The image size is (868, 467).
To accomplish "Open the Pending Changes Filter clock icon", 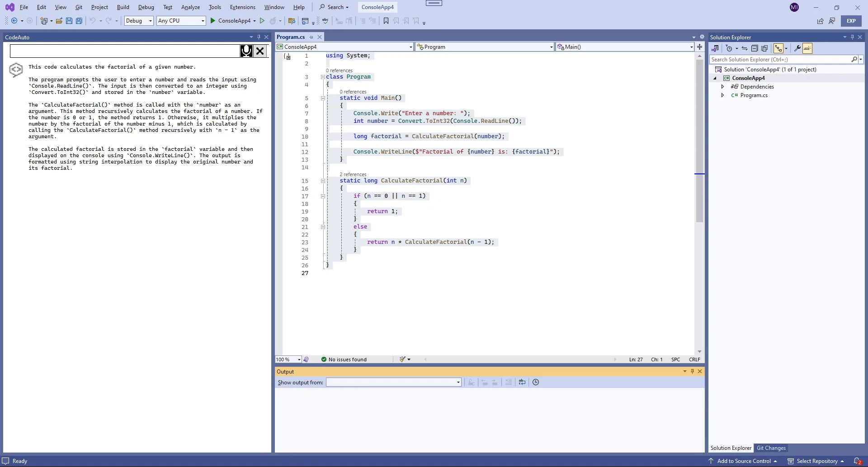I will (x=729, y=48).
